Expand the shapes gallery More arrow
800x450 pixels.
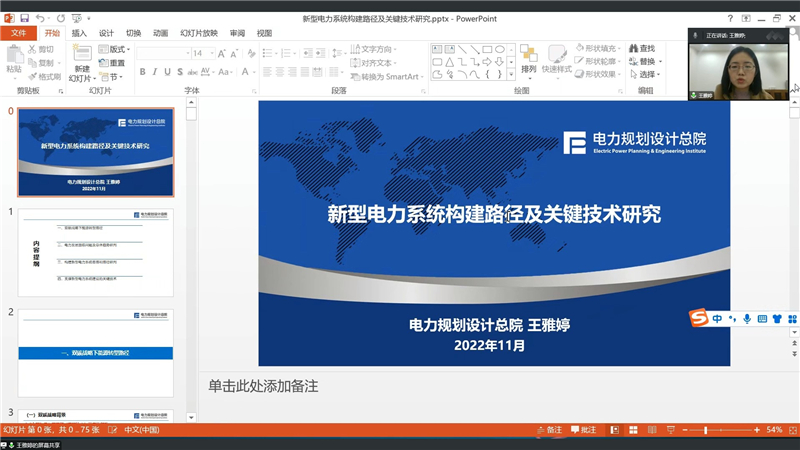coord(511,74)
